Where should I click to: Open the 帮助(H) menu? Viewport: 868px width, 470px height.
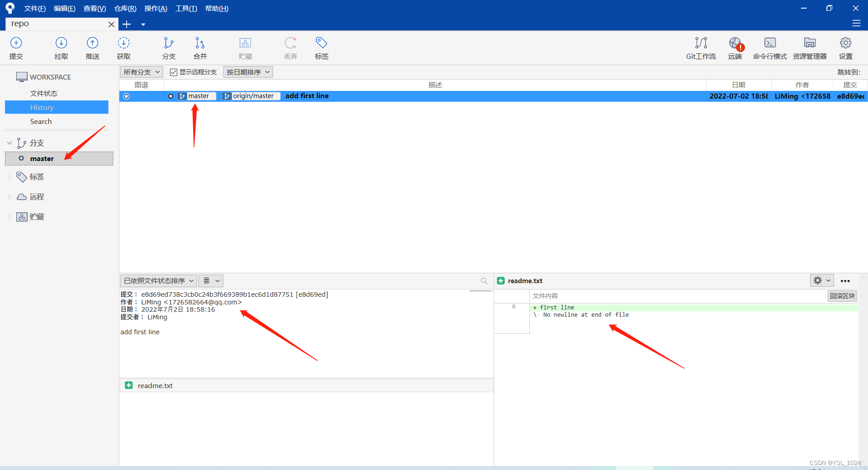217,9
